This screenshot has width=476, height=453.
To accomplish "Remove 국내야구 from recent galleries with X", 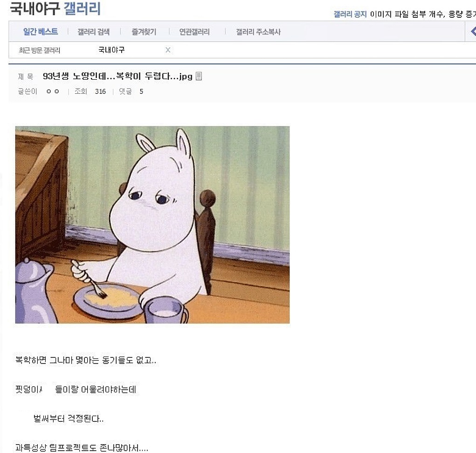I will pos(168,50).
